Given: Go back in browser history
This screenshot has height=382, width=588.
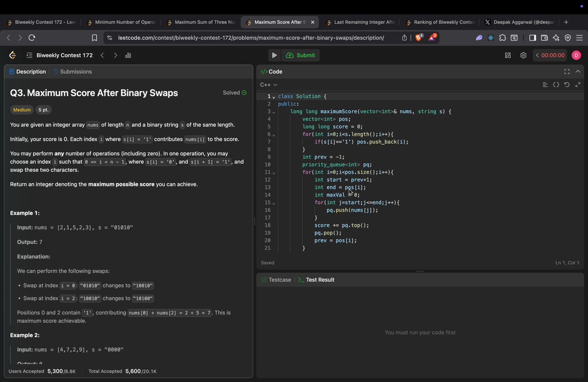Looking at the screenshot, I should point(9,37).
